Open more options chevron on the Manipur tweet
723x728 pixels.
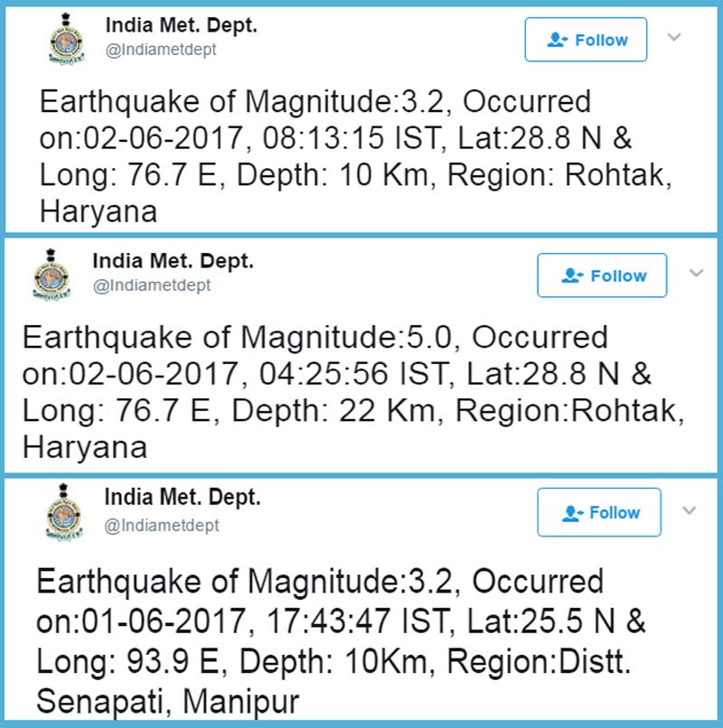pyautogui.click(x=689, y=510)
